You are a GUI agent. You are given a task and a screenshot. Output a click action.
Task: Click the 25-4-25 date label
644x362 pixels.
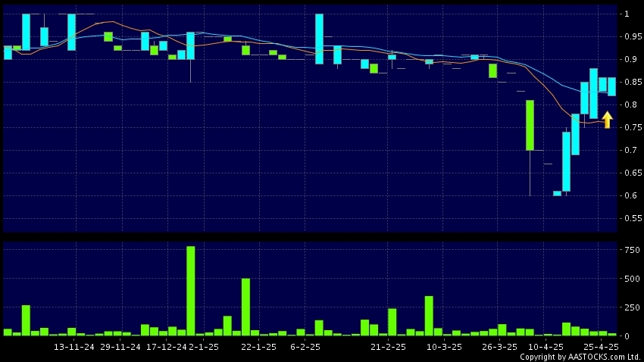601,347
